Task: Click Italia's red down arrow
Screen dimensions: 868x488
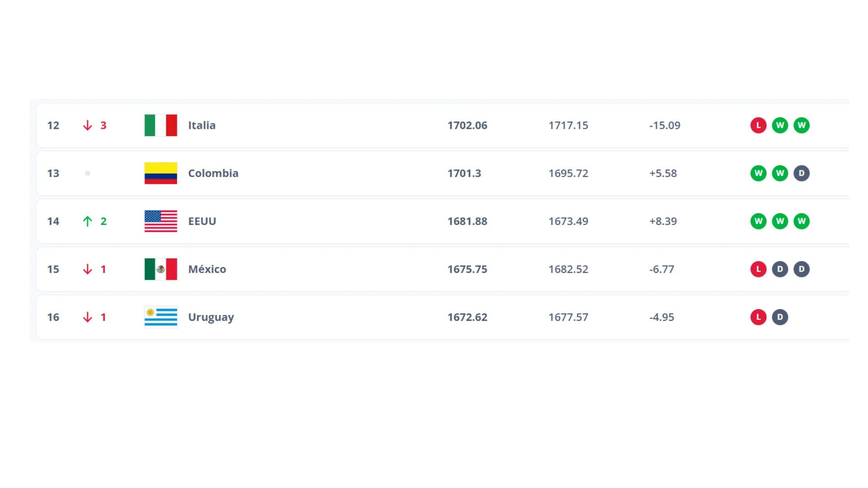Action: (87, 125)
